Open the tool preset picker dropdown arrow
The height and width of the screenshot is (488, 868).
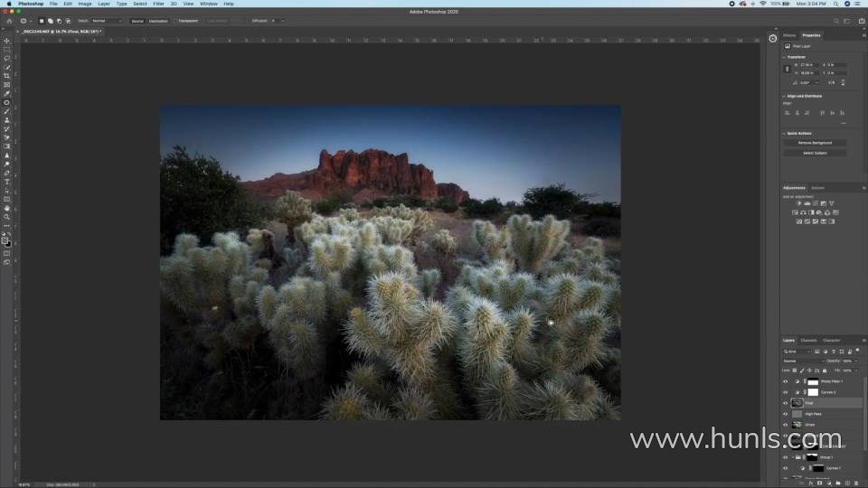pos(31,21)
